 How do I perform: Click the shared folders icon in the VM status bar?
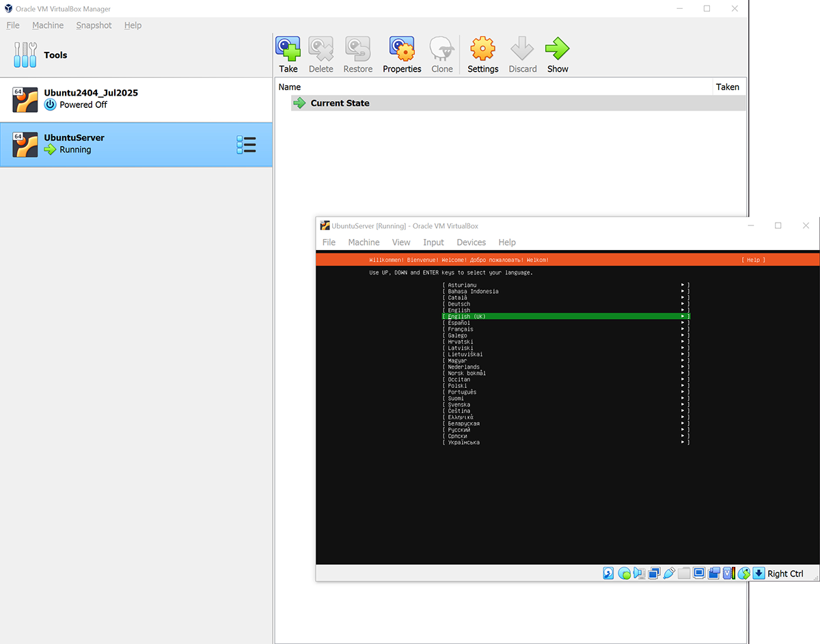click(x=684, y=573)
